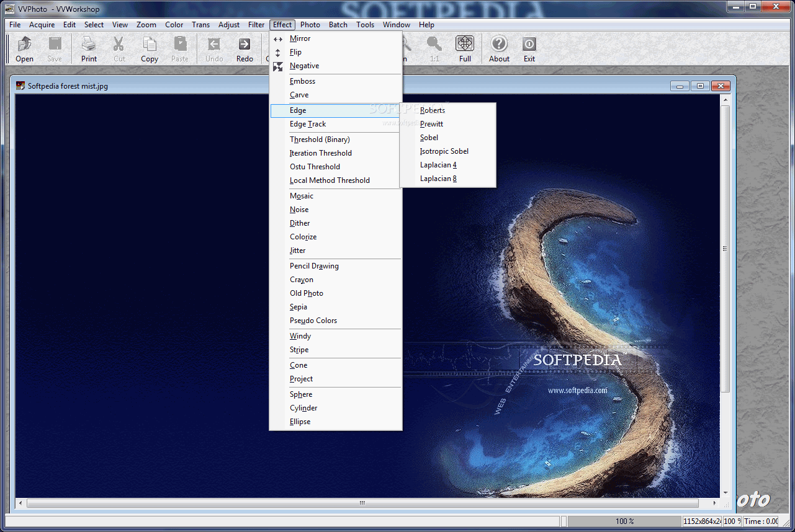Click the 1:1 zoom magnifier icon
The height and width of the screenshot is (532, 795).
click(x=434, y=49)
